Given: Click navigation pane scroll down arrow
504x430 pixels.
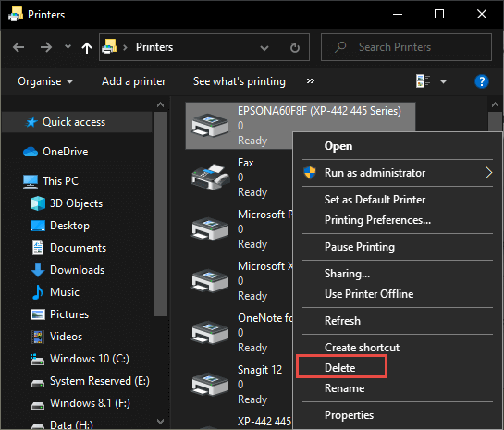Looking at the screenshot, I should click(x=160, y=421).
